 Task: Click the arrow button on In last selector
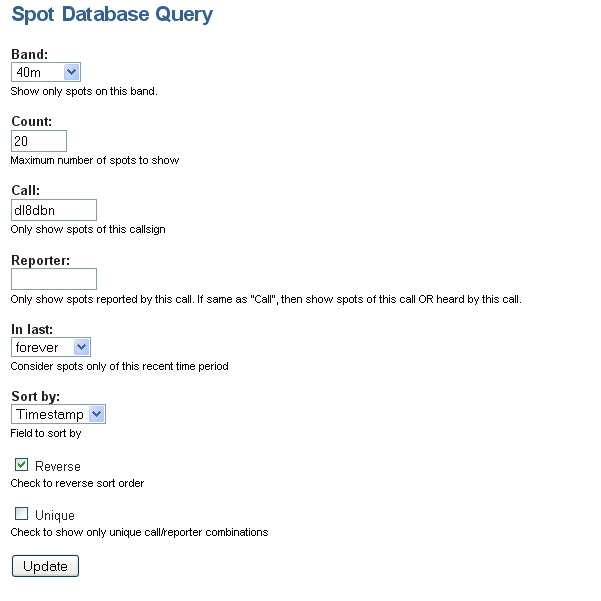pyautogui.click(x=82, y=347)
